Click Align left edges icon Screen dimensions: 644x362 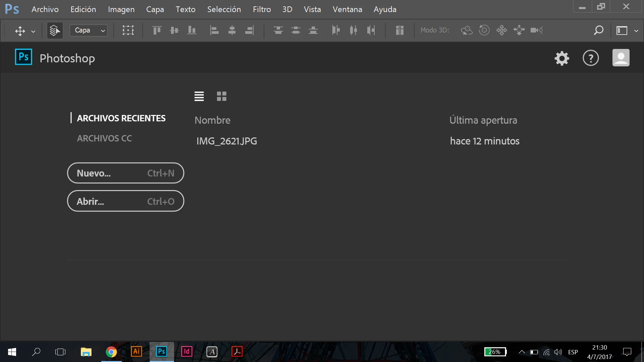tap(214, 31)
